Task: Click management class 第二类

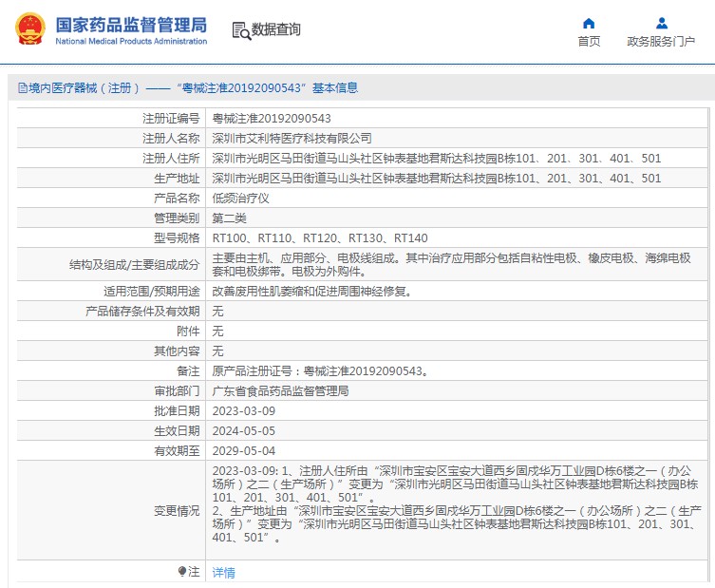Action: pos(230,218)
